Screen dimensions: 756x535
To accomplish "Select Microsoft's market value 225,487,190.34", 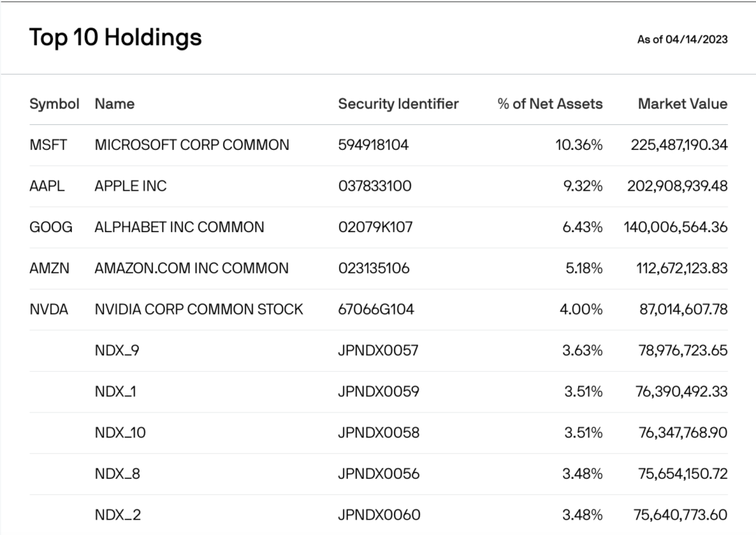I will click(678, 145).
